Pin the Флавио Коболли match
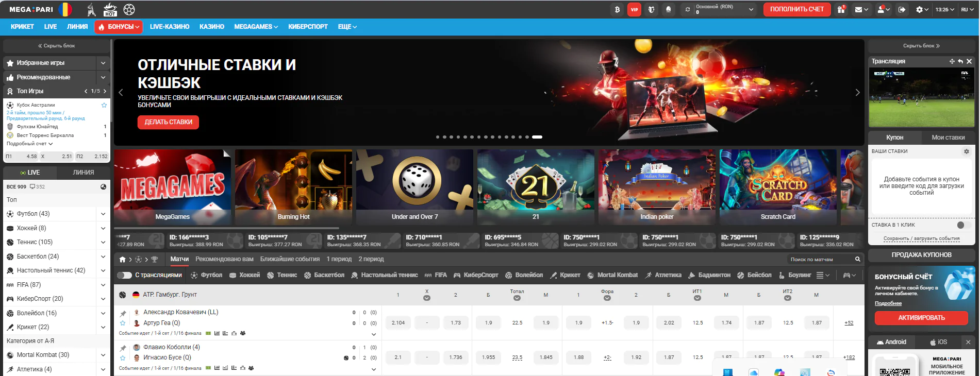This screenshot has height=376, width=980. pos(123,348)
